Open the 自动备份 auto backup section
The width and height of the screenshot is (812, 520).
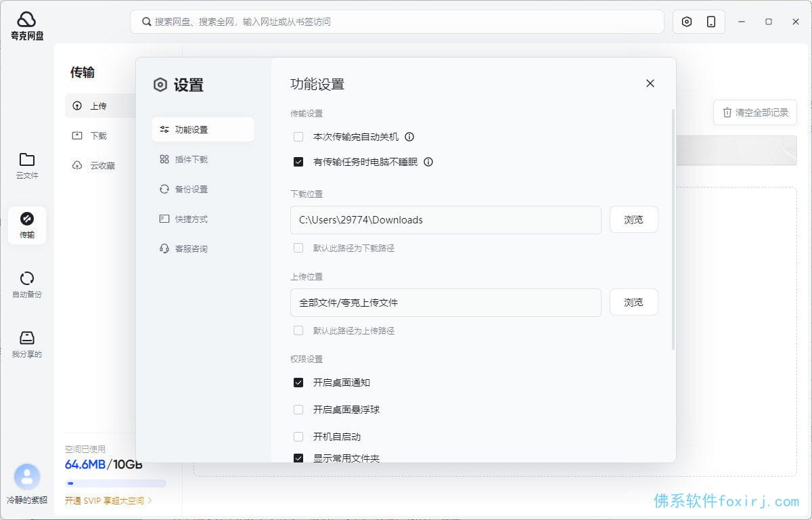(x=27, y=284)
